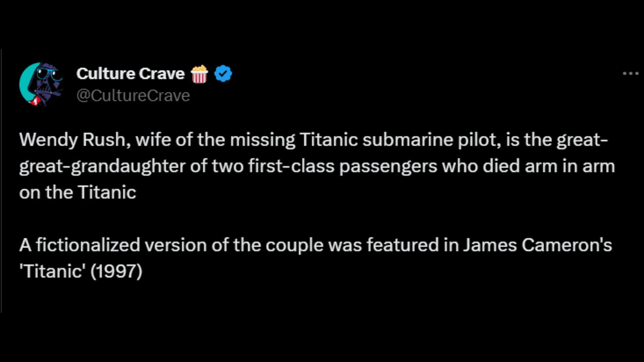Click the word "featured" in the tweet
Image resolution: width=644 pixels, height=362 pixels.
(402, 245)
